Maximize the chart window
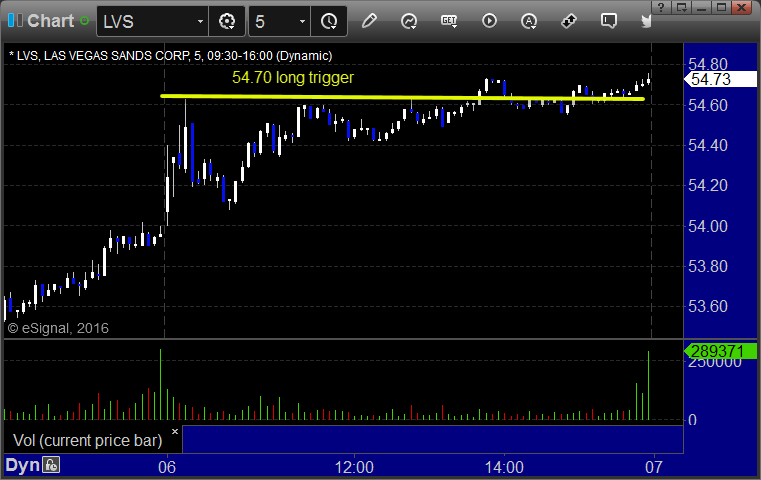This screenshot has height=480, width=761. 722,7
